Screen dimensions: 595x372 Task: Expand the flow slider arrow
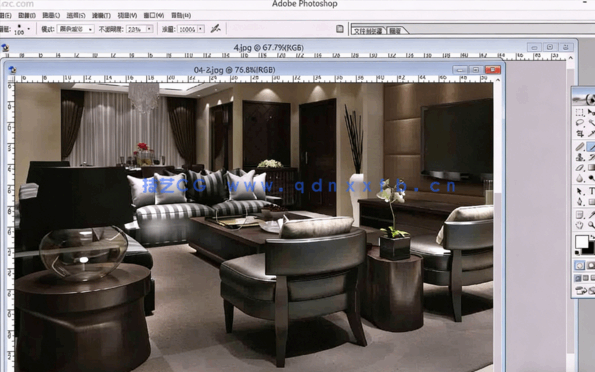[x=200, y=29]
